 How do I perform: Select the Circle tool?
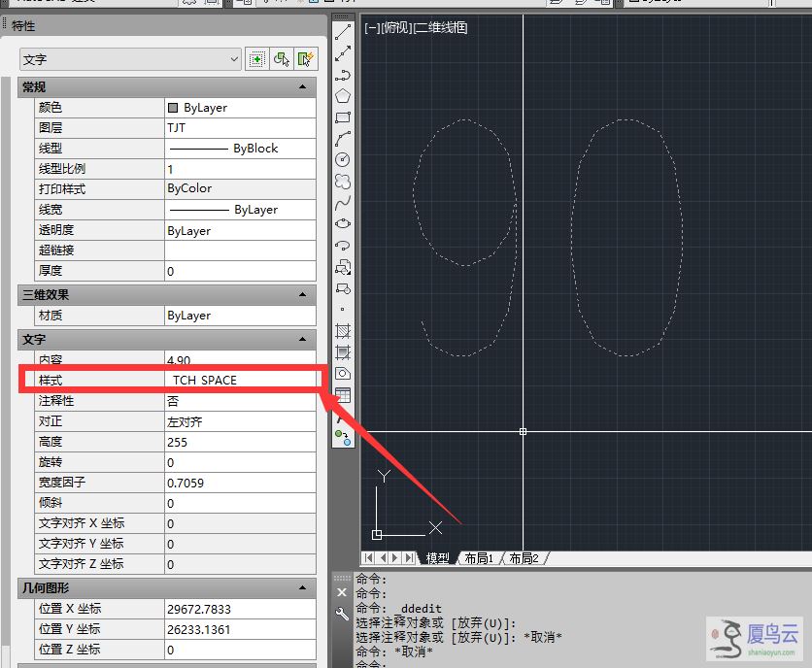(343, 160)
